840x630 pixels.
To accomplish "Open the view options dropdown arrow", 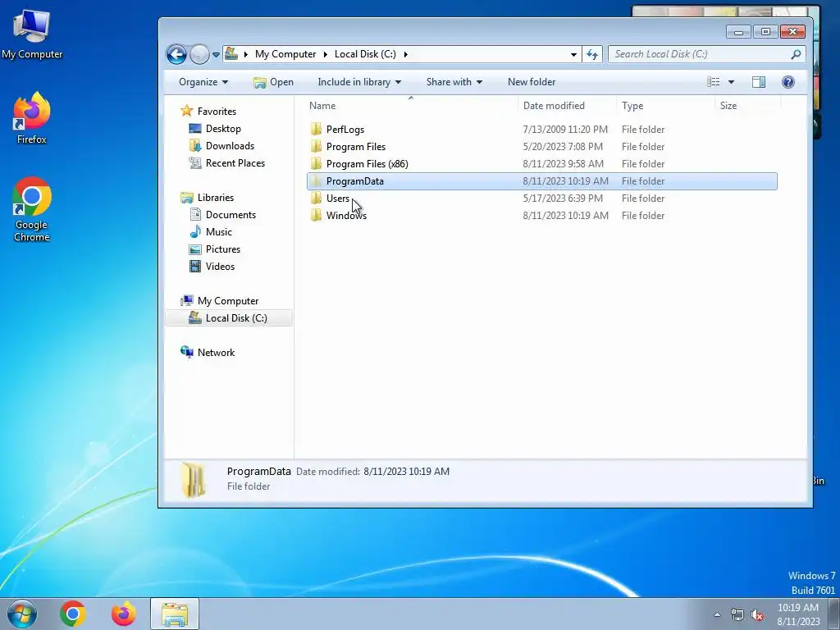I will tap(731, 82).
